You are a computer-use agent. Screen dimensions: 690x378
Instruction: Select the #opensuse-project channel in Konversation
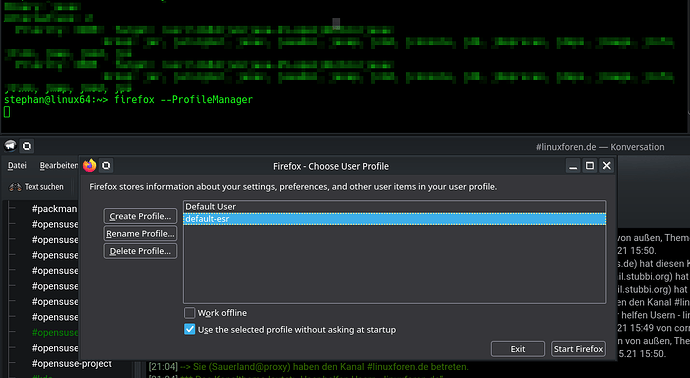click(72, 364)
